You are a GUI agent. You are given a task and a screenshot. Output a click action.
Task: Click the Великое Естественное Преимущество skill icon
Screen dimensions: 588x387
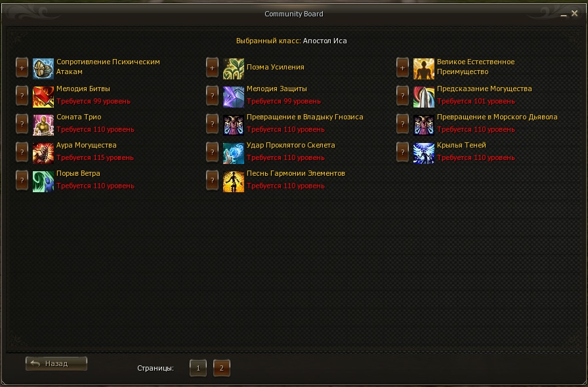pos(424,69)
